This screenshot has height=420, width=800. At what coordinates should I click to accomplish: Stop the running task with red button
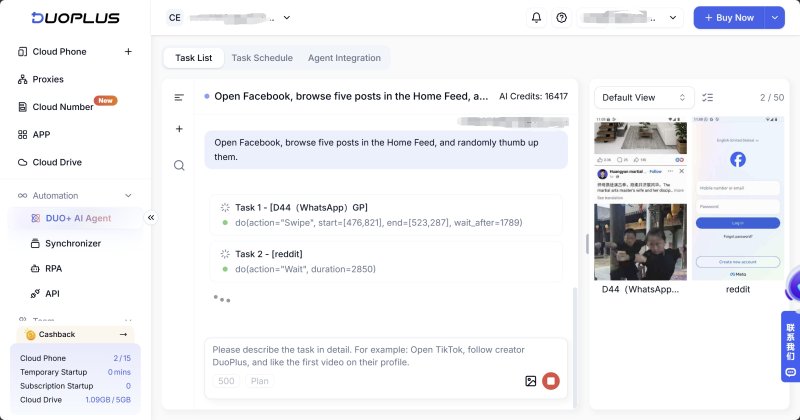[x=551, y=381]
